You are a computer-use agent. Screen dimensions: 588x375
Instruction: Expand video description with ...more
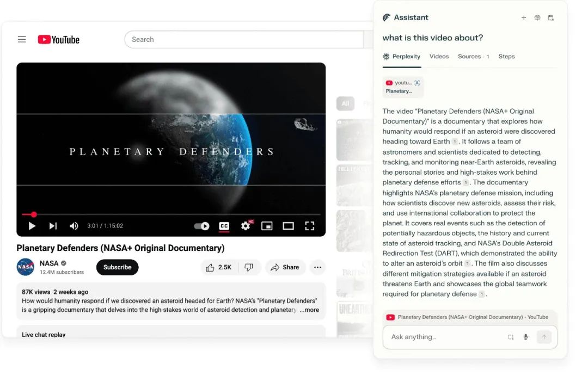(x=309, y=310)
